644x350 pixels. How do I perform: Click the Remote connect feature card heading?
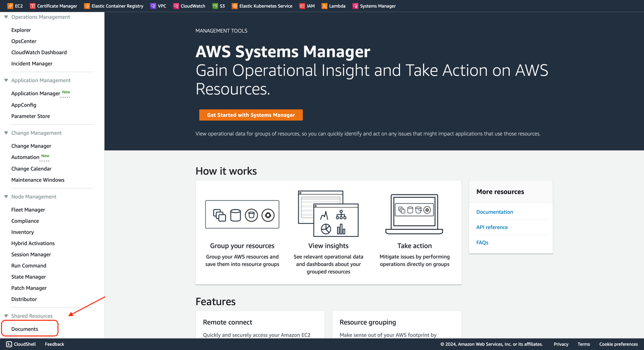coord(228,322)
